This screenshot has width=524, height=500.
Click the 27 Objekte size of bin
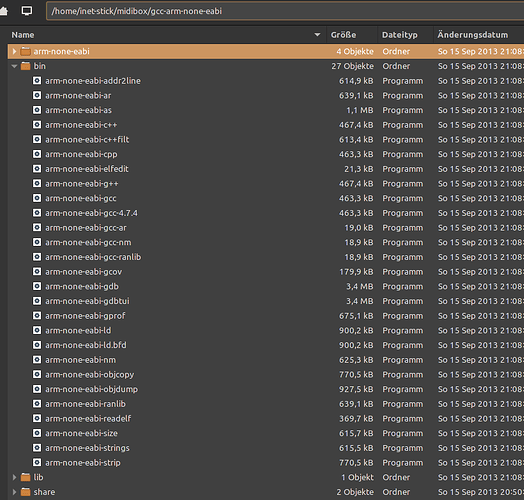[352, 66]
